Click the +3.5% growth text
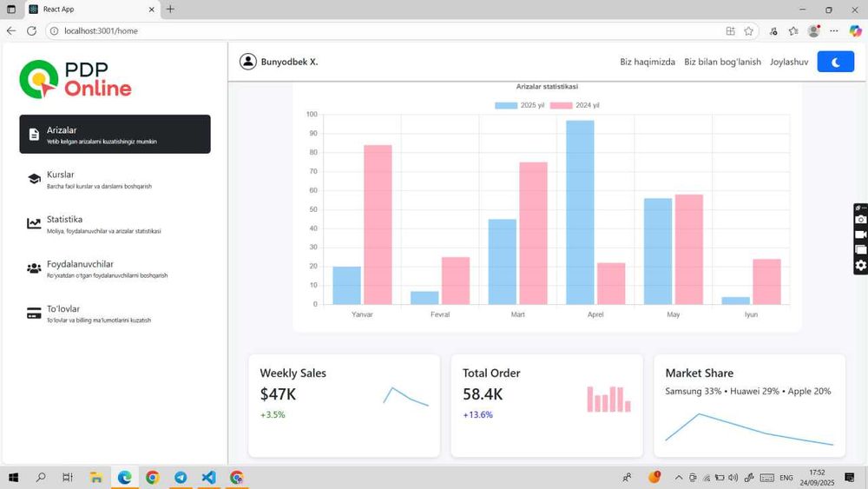 (273, 415)
